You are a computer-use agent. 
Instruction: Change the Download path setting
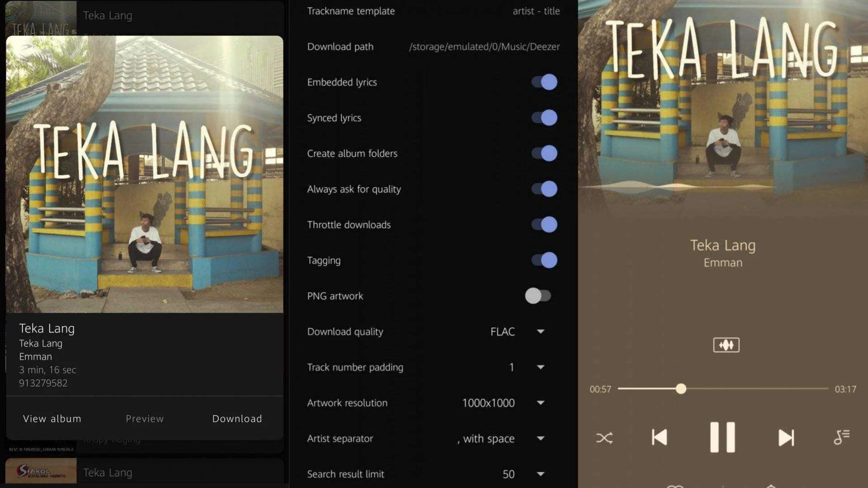click(433, 47)
